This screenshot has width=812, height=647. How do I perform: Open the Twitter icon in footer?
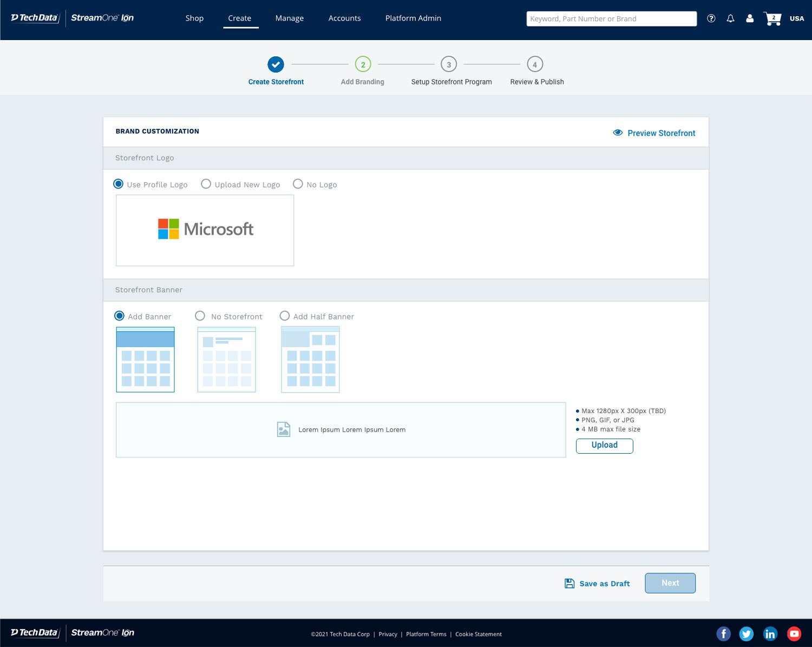[x=746, y=633]
